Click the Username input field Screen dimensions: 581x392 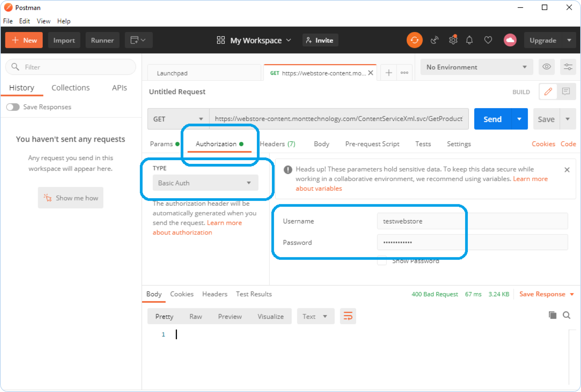(472, 221)
